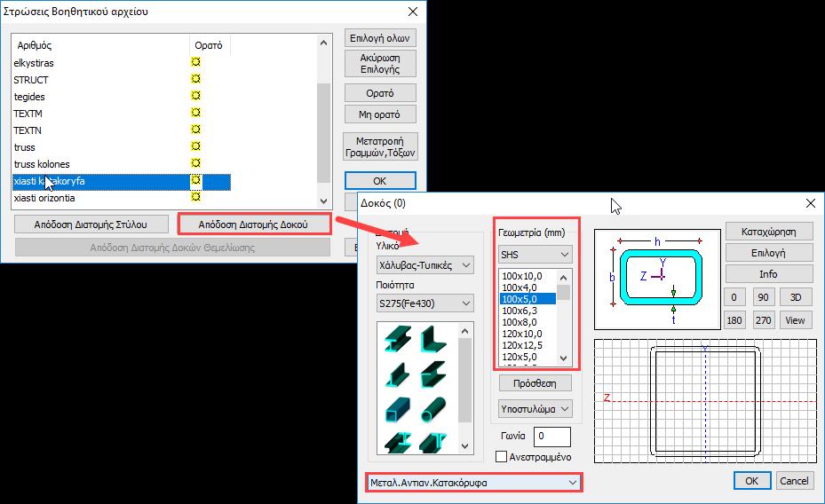Pick the circular tube section icon
This screenshot has width=825, height=504.
click(x=433, y=410)
